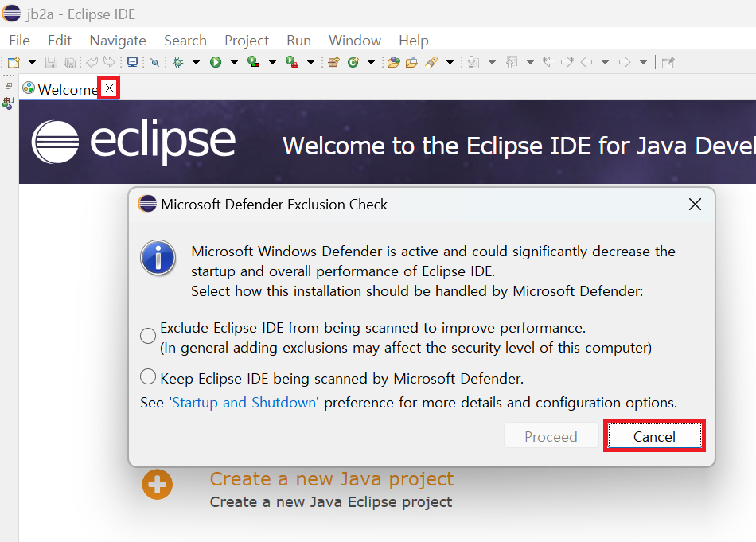Open the Help menu
This screenshot has height=542, width=756.
click(x=414, y=41)
